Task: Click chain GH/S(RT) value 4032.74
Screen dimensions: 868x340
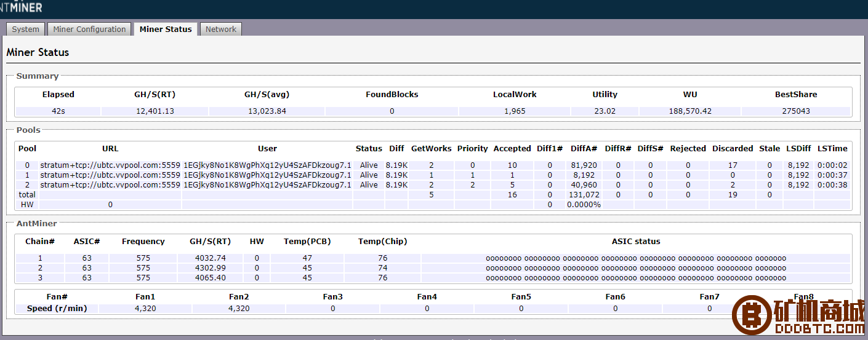Action: pyautogui.click(x=210, y=258)
